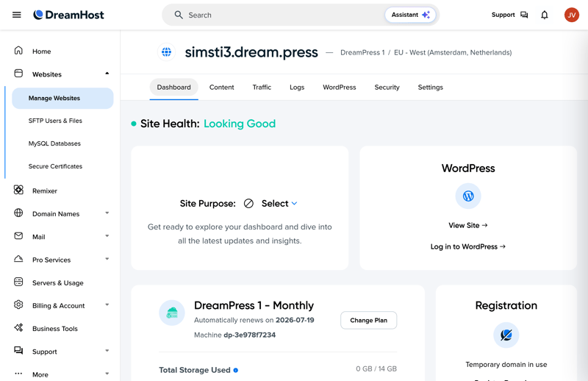Click the Assistant button
The height and width of the screenshot is (381, 588).
[410, 15]
